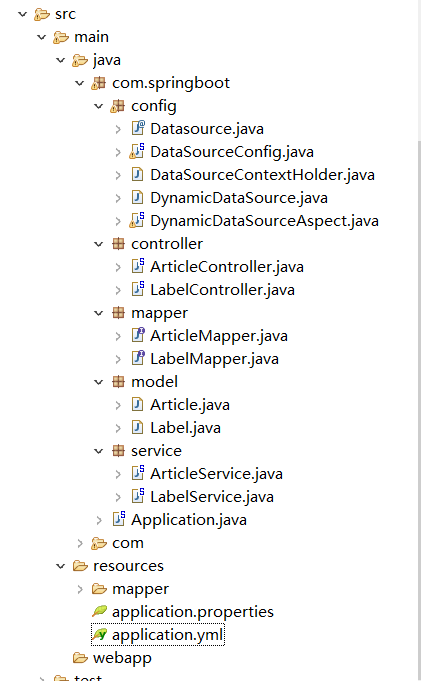The image size is (421, 681).
Task: Collapse the java source folder arrow
Action: pyautogui.click(x=61, y=60)
